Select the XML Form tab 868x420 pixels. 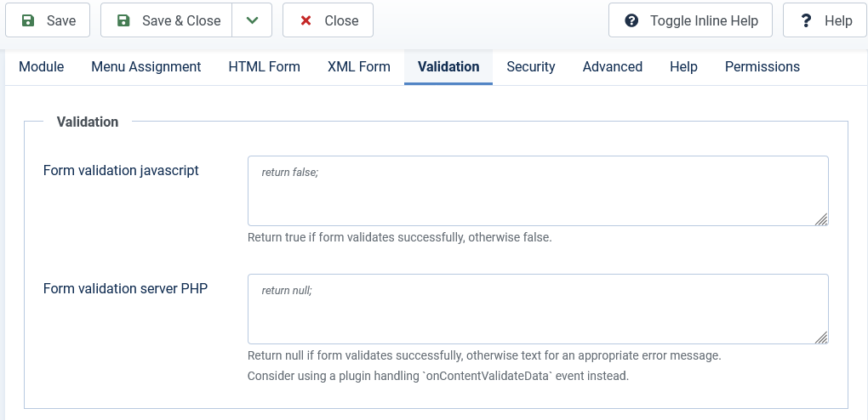pyautogui.click(x=359, y=67)
